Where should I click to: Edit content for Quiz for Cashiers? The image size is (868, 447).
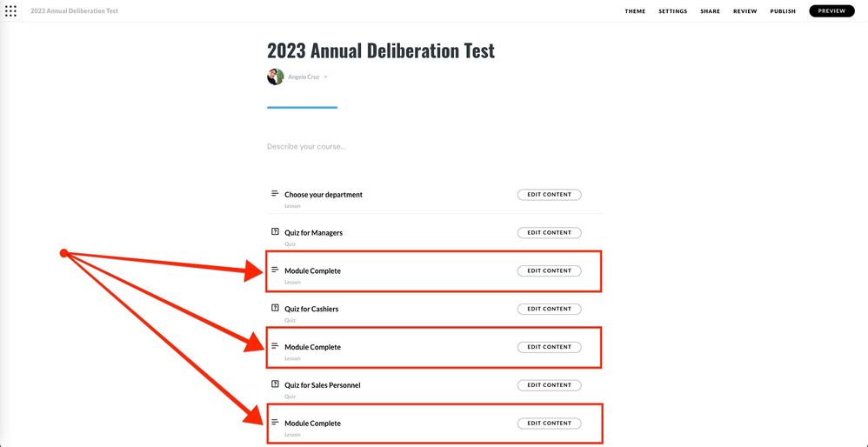click(x=549, y=309)
